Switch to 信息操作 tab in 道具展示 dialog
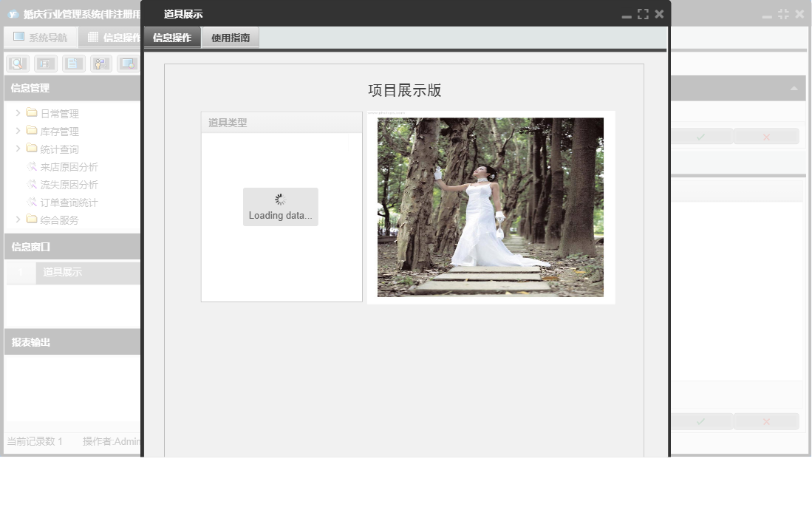Viewport: 812px width, 521px height. point(172,38)
